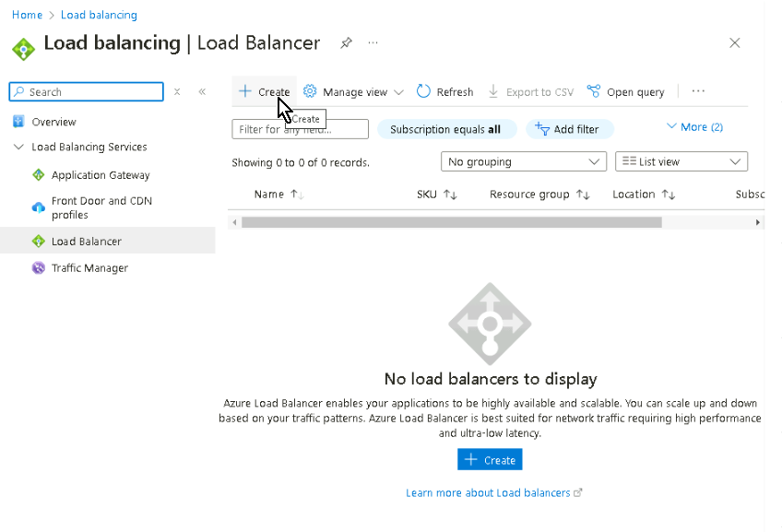This screenshot has width=782, height=532.
Task: Sort by SKU column
Action: 436,194
